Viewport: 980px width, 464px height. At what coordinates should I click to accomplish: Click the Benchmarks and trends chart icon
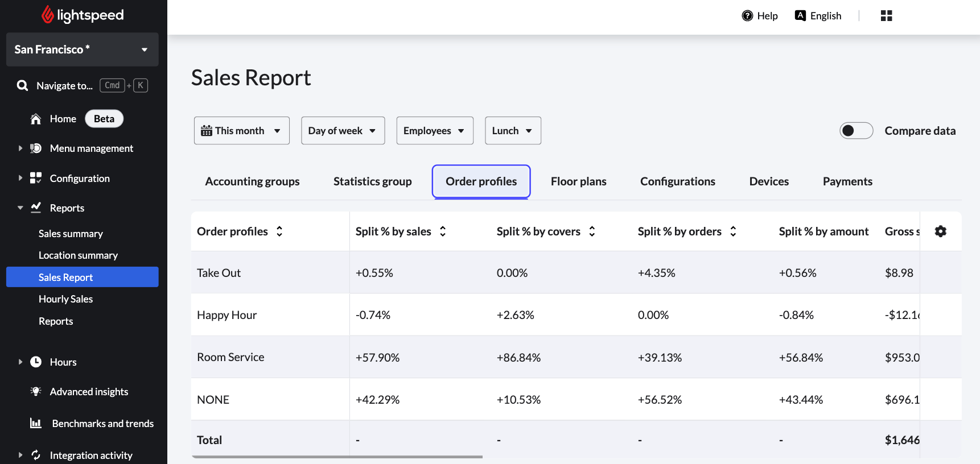point(36,424)
